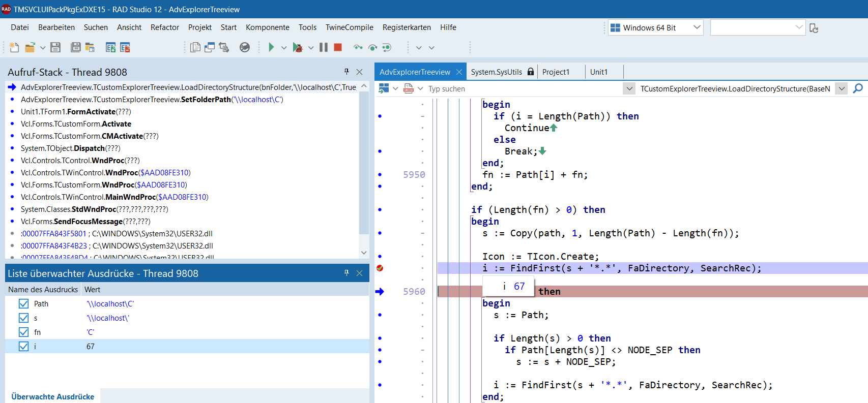This screenshot has width=868, height=403.
Task: Click the Save All icon
Action: point(75,47)
